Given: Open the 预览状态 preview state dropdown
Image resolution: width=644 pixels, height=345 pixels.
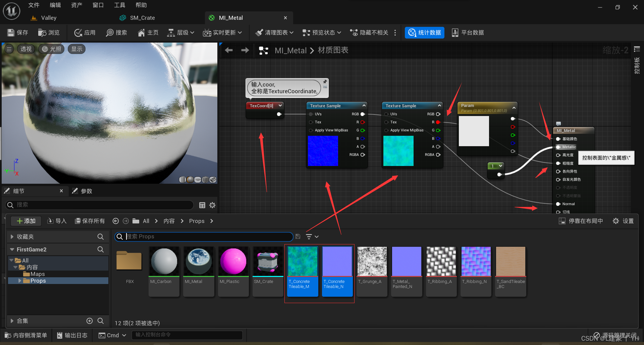Looking at the screenshot, I should click(322, 33).
